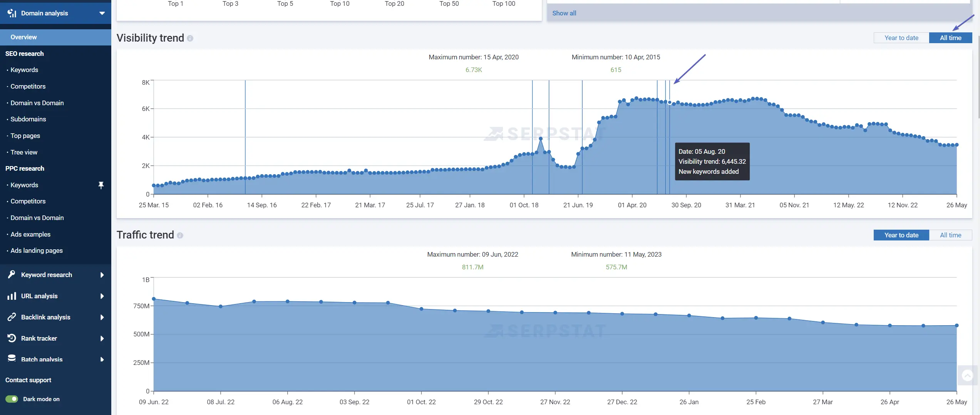Open Batch analysis from the sidebar
This screenshot has height=415, width=980.
click(12, 359)
